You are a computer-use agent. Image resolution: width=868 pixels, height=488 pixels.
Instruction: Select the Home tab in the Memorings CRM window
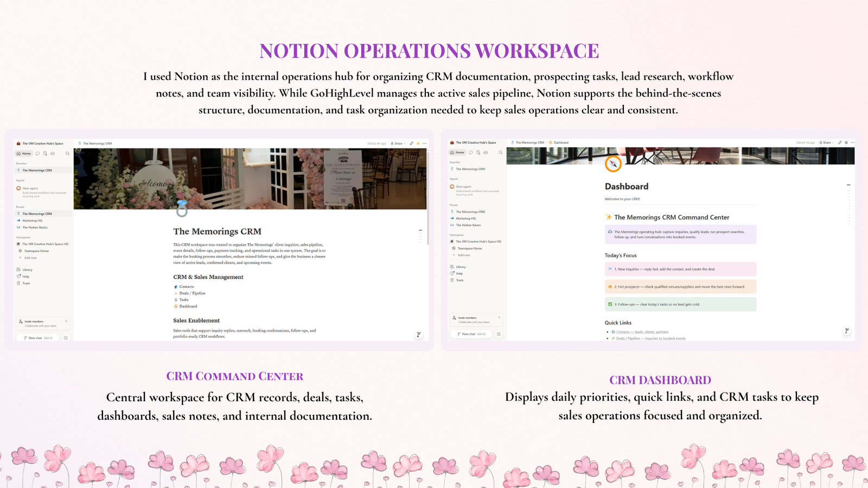pyautogui.click(x=24, y=153)
